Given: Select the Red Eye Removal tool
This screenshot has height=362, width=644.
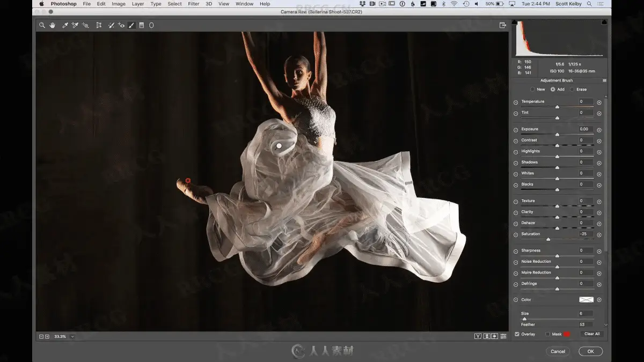Looking at the screenshot, I should [121, 25].
